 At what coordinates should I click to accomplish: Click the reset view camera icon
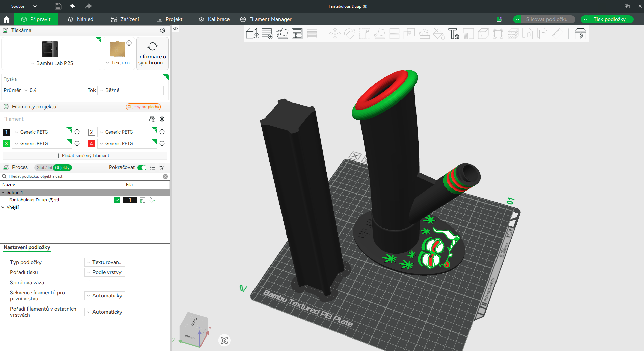click(224, 340)
